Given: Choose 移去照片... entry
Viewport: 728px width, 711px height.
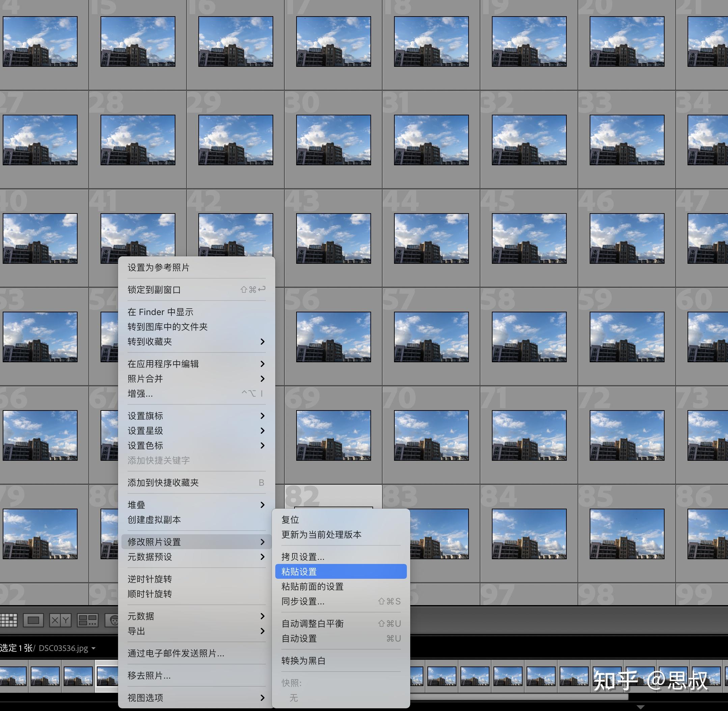Looking at the screenshot, I should pos(196,676).
